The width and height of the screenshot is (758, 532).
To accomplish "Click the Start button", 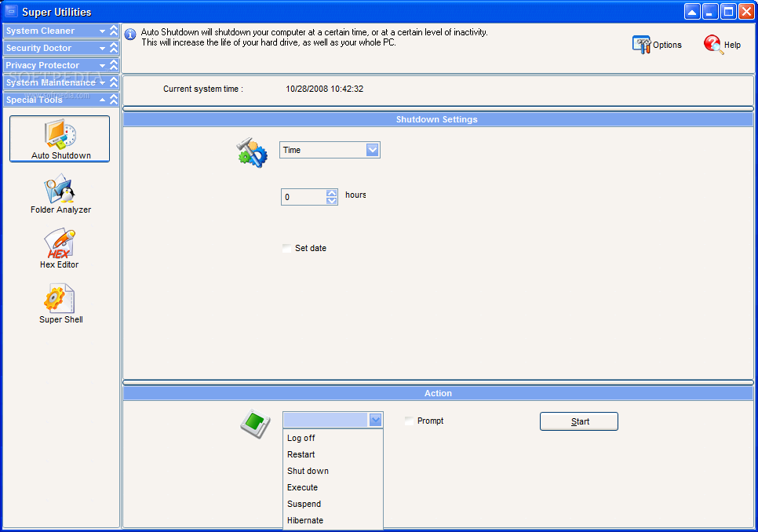I will 578,421.
